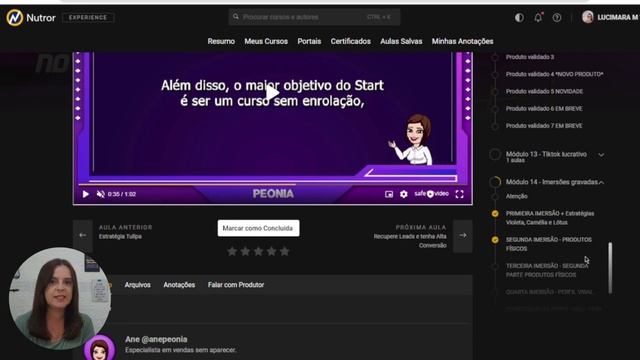Screen dimensions: 640x360
Task: Open lesson Produto validado 4 *NOVO PRODUTO*
Action: coord(554,74)
